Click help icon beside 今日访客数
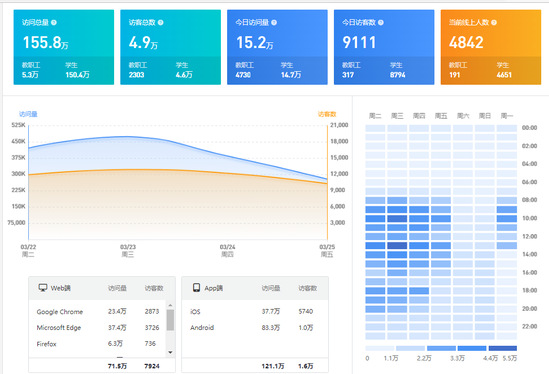Image resolution: width=549 pixels, height=374 pixels. tap(381, 22)
